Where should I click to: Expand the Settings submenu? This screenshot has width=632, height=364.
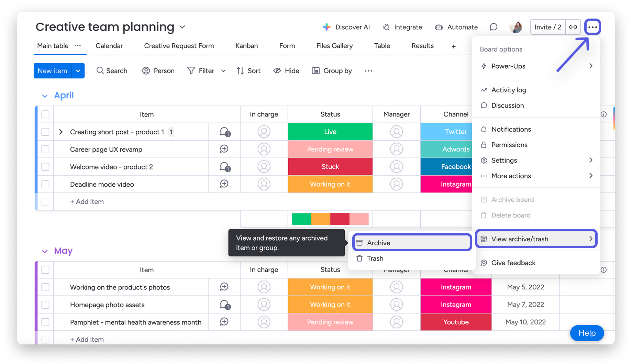tap(591, 160)
